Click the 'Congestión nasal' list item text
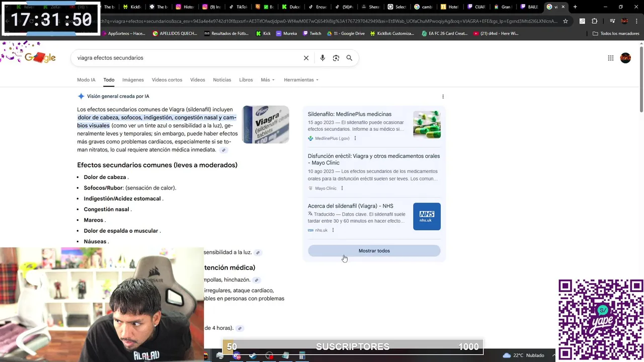644x362 pixels. pos(107,210)
